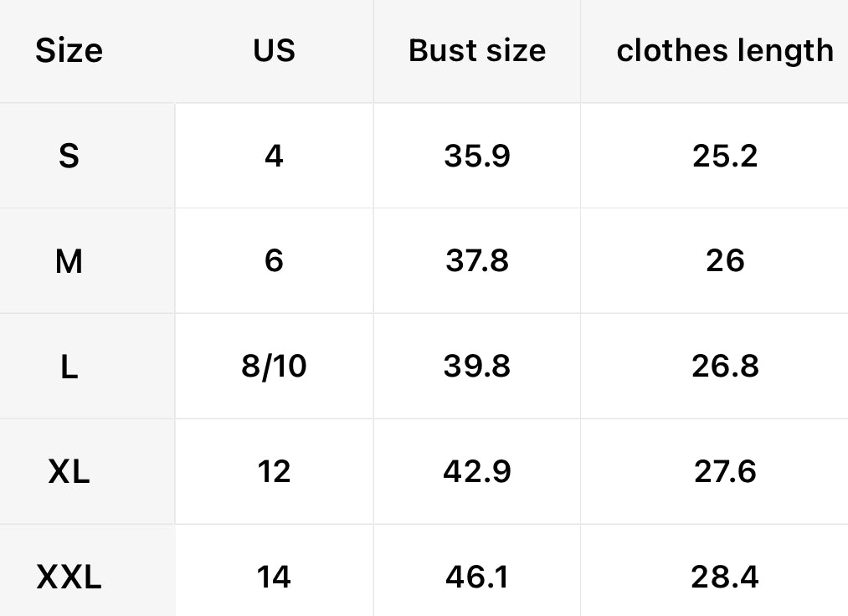This screenshot has height=616, width=848.
Task: Click the US size 12 cell
Action: [x=274, y=472]
